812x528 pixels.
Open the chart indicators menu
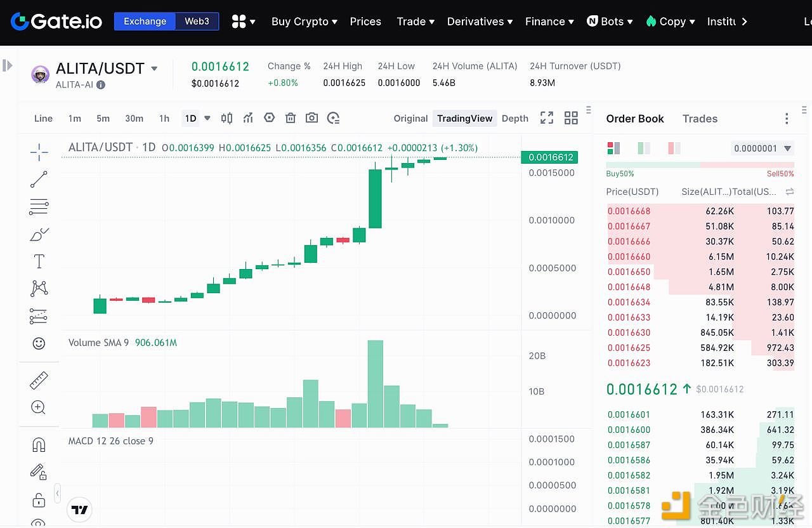click(x=248, y=118)
